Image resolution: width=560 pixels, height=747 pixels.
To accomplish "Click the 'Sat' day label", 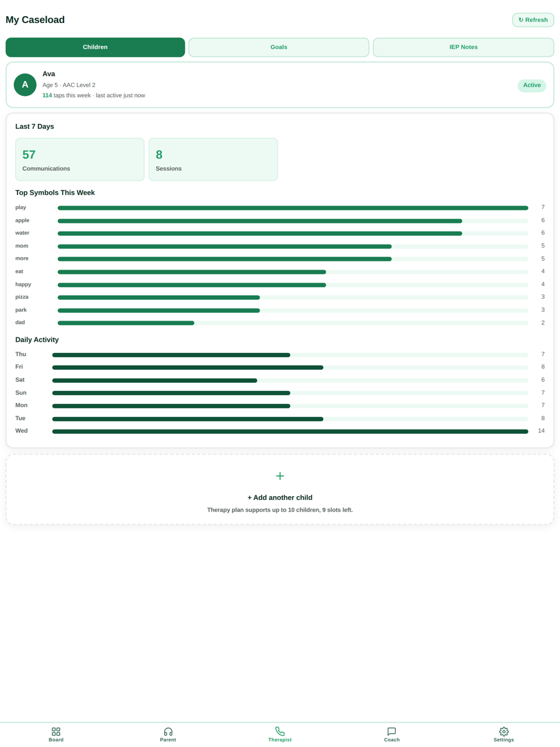I will [x=21, y=380].
